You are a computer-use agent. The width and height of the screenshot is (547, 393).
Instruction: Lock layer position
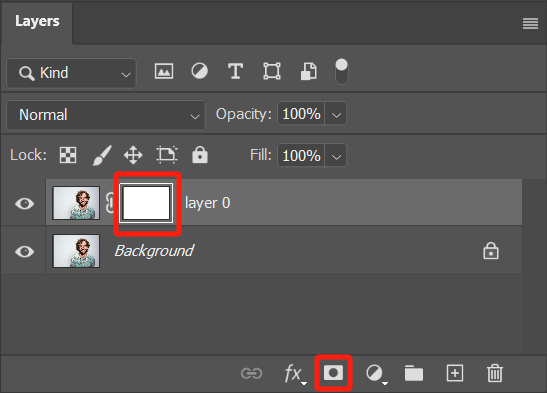point(133,155)
